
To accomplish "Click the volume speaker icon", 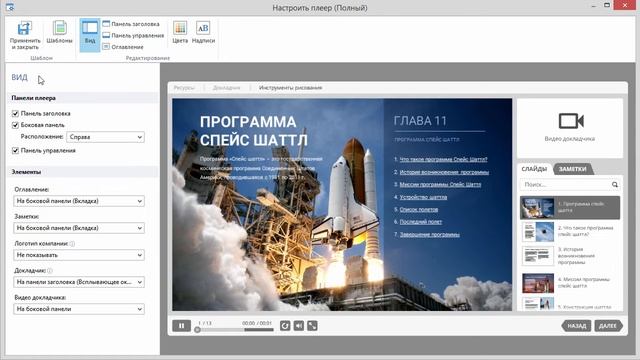I will [299, 326].
